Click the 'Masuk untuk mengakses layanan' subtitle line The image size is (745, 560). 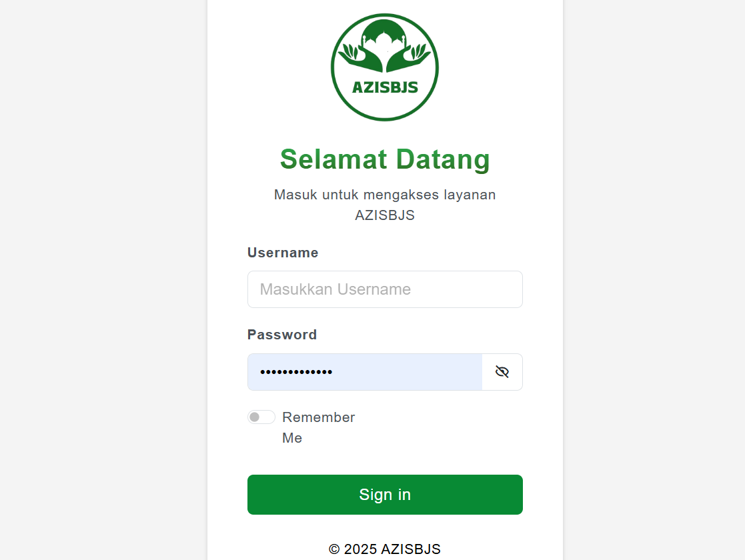pyautogui.click(x=385, y=195)
